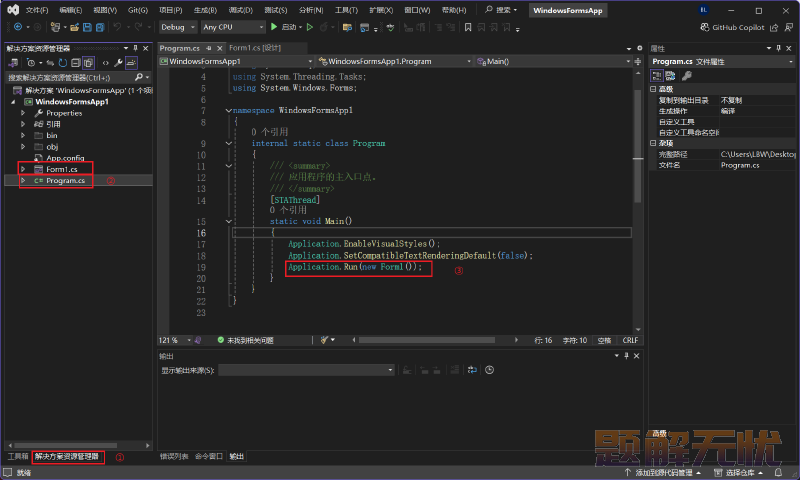Open the 视图(V) menu
800x480 pixels.
coord(105,10)
